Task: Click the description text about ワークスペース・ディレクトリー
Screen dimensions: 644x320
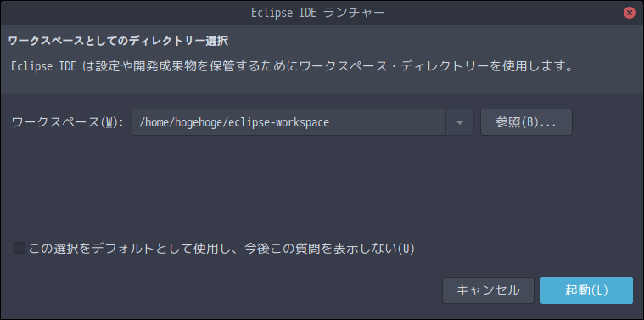Action: tap(292, 66)
